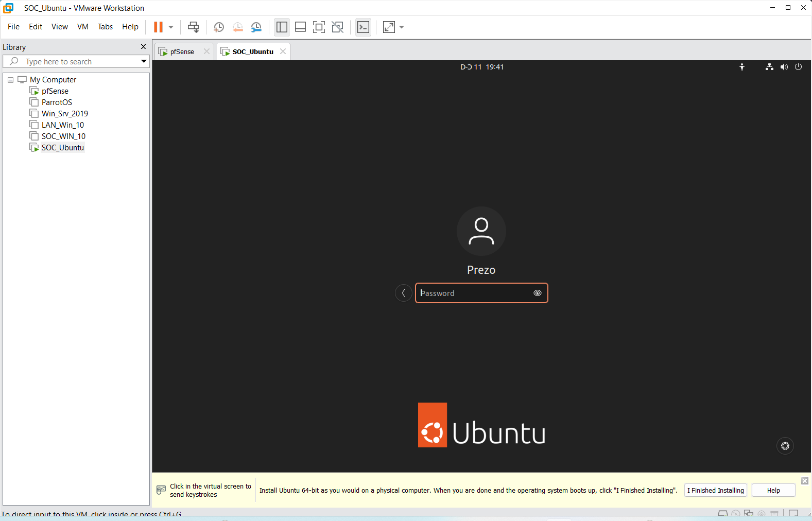Click the printer status bar icon
The width and height of the screenshot is (812, 521).
pyautogui.click(x=774, y=514)
